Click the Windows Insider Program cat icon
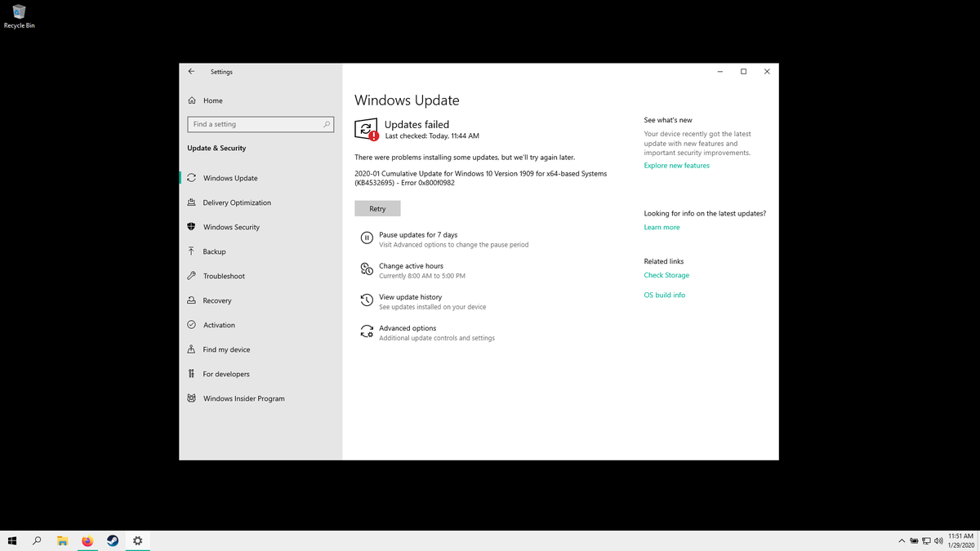 click(191, 398)
